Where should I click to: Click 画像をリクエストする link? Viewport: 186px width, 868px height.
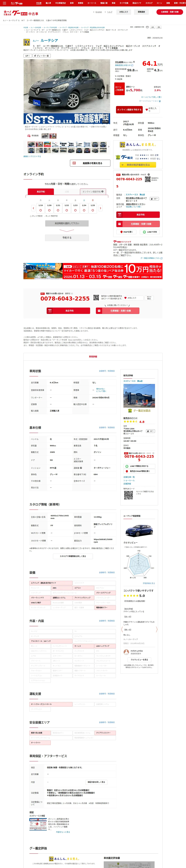[x=32, y=156]
